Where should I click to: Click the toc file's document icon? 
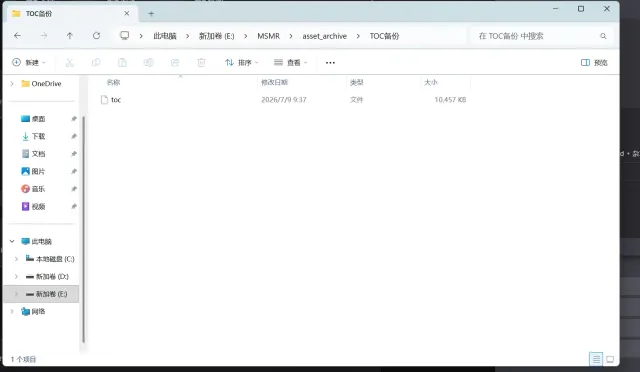tap(104, 100)
